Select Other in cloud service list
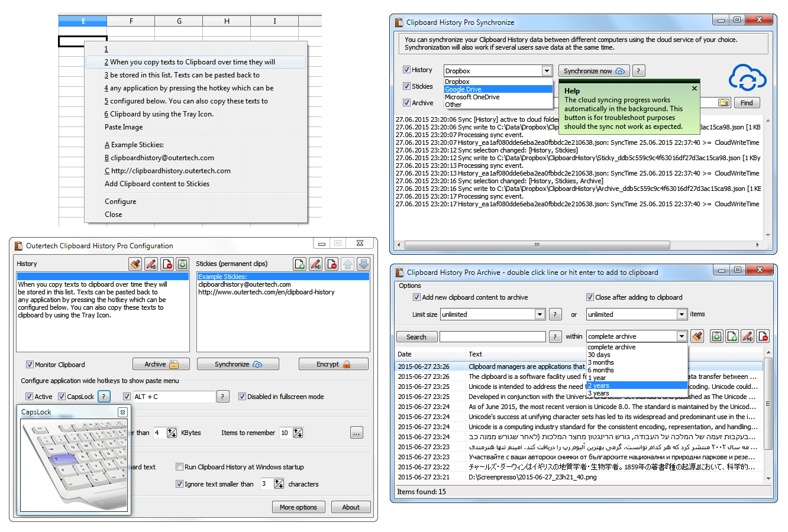Screen dimensions: 788x532 (498, 105)
